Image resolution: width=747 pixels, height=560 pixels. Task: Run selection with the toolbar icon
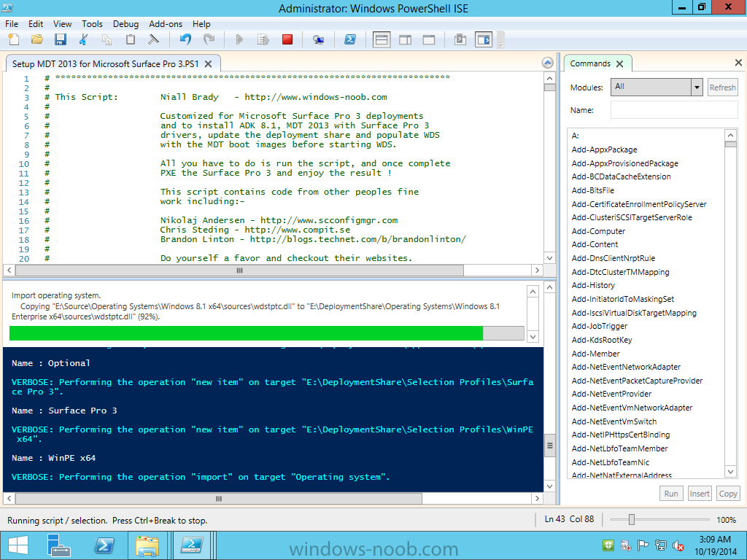pyautogui.click(x=263, y=39)
